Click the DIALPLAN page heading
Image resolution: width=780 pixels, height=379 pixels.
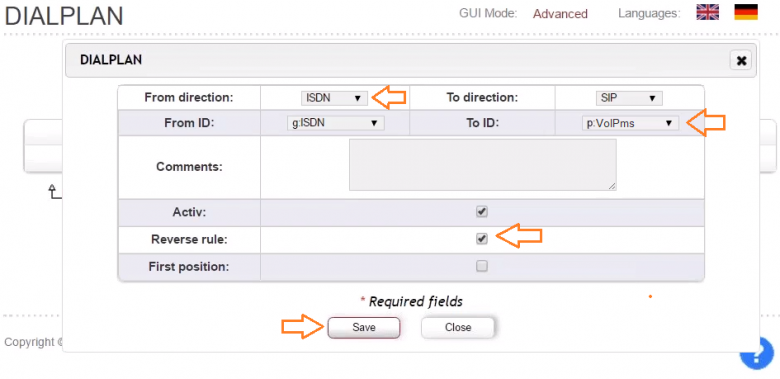pyautogui.click(x=64, y=16)
